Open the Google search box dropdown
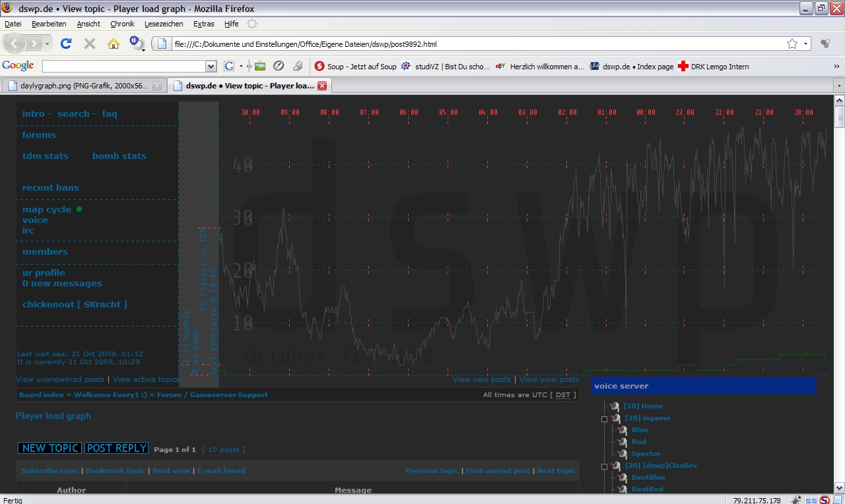Image resolution: width=845 pixels, height=504 pixels. [x=211, y=66]
